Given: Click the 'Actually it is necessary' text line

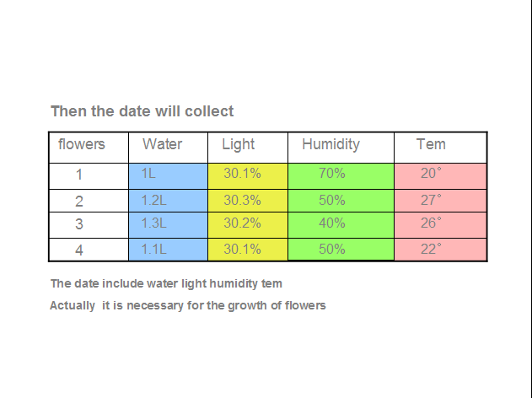Looking at the screenshot, I should (x=188, y=305).
